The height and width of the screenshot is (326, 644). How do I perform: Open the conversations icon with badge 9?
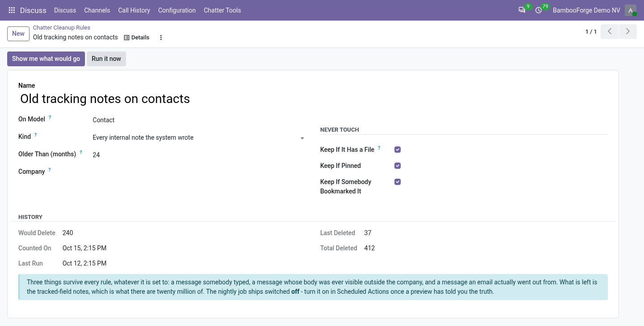pyautogui.click(x=522, y=10)
